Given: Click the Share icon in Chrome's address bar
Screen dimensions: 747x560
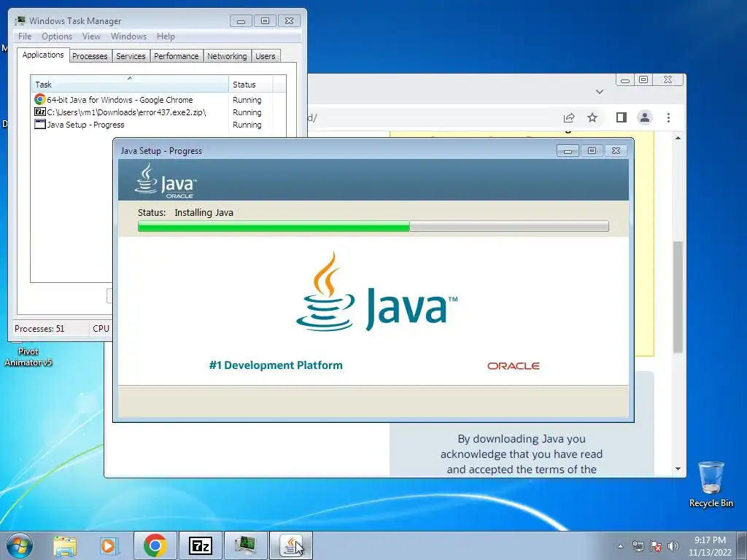Looking at the screenshot, I should click(x=569, y=117).
